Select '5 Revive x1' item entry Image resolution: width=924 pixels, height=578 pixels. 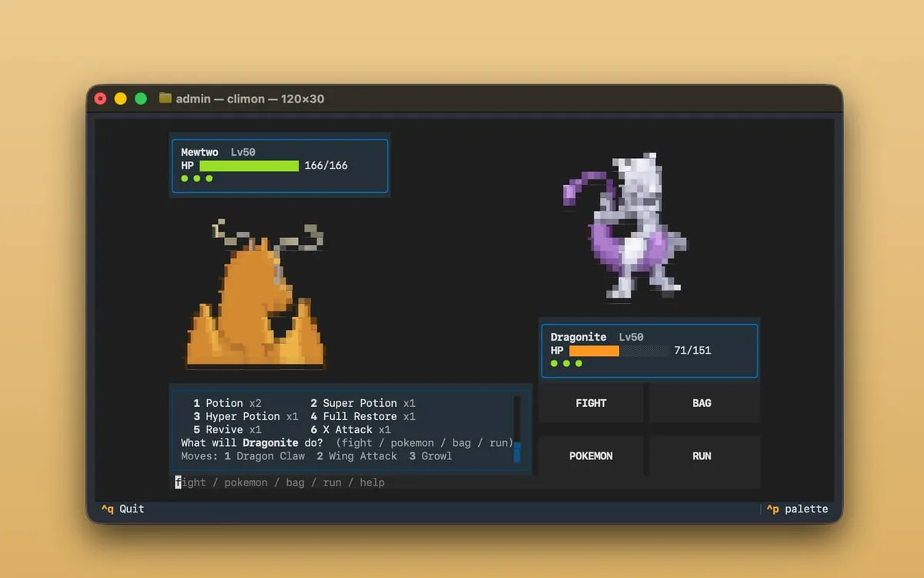point(227,429)
